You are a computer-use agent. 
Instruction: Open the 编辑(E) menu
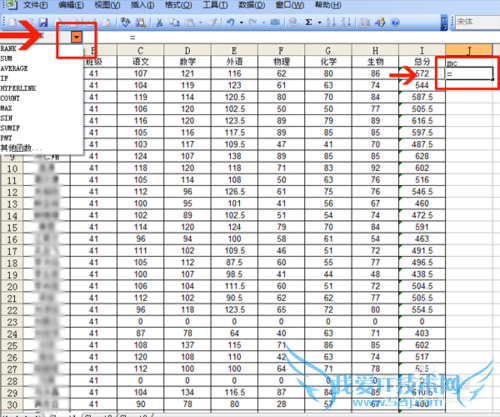click(71, 5)
